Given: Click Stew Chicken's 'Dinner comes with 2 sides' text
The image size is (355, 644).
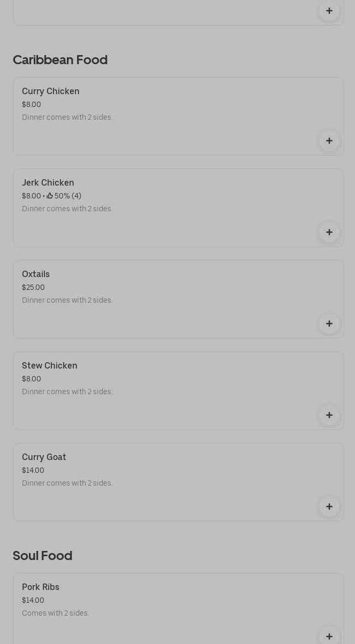Looking at the screenshot, I should click(67, 392).
